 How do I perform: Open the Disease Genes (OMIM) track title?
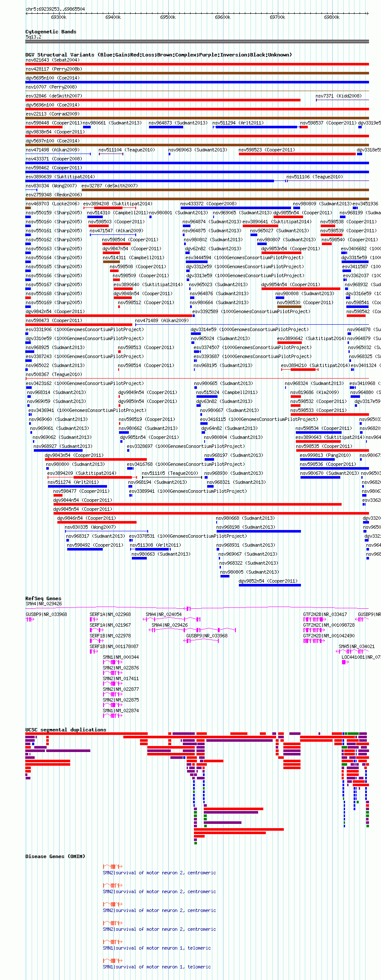pos(55,856)
